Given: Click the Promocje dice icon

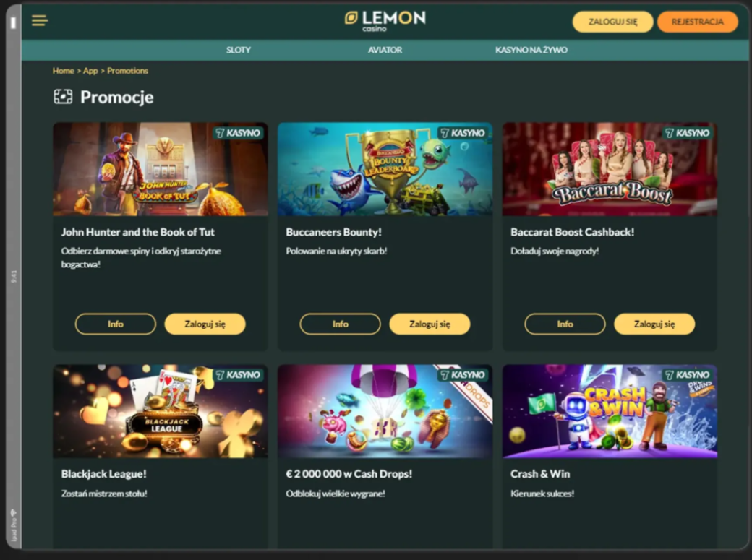Looking at the screenshot, I should pyautogui.click(x=64, y=97).
